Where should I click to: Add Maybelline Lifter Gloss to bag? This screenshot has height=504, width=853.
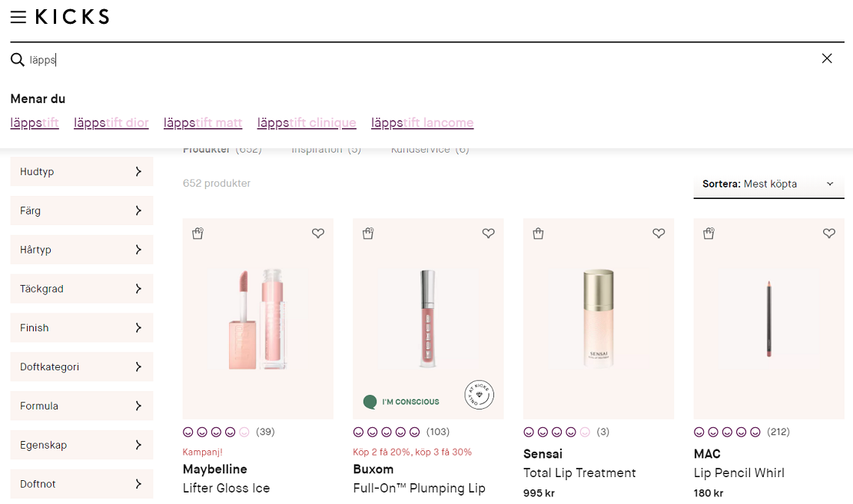(198, 234)
